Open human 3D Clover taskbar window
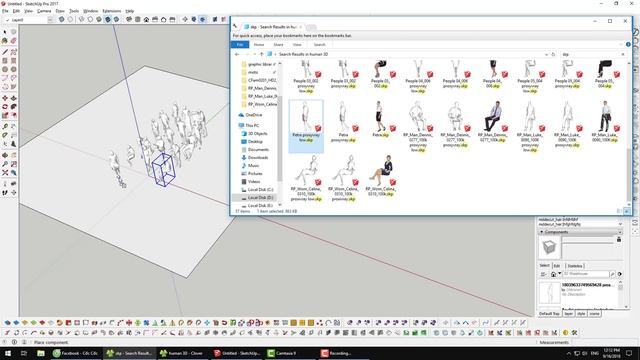This screenshot has width=640, height=360. coord(183,353)
